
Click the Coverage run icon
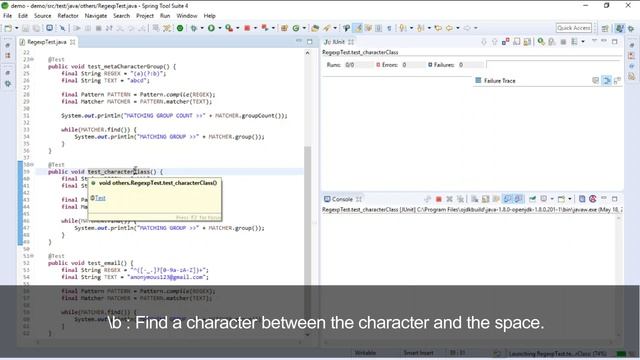[229, 28]
